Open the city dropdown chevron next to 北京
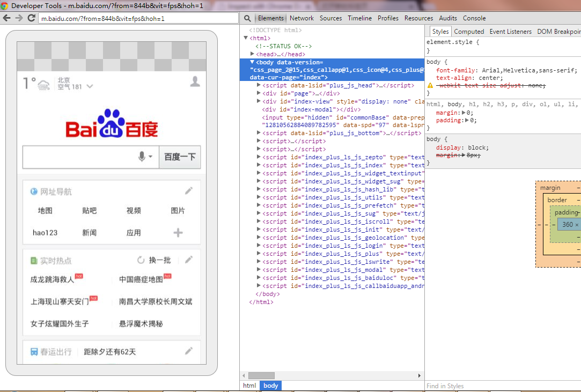 (x=90, y=86)
